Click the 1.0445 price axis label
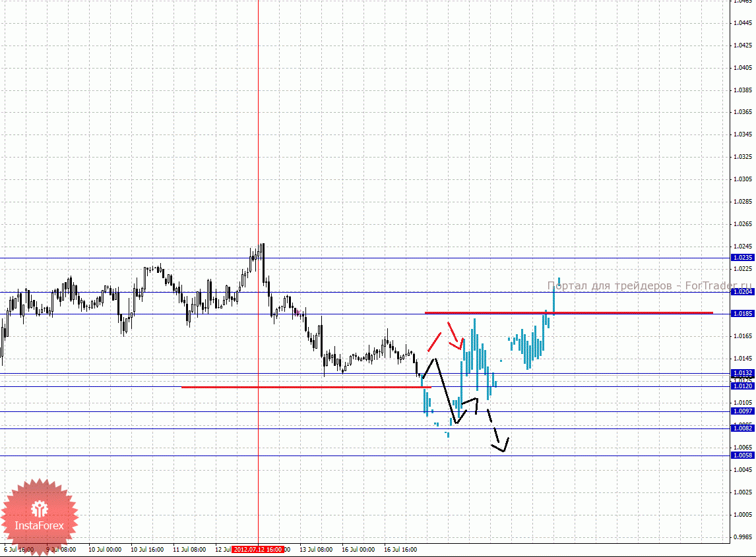 point(743,22)
